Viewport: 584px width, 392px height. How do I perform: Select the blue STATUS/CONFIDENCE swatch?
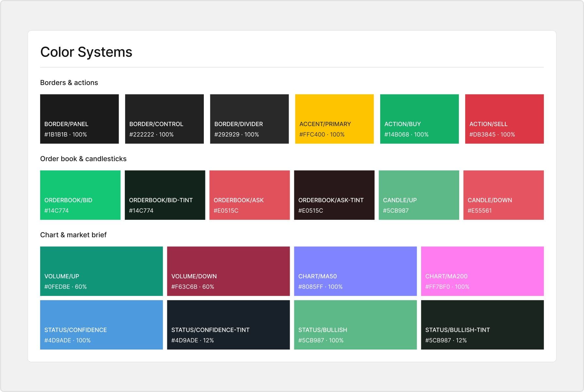tap(101, 325)
